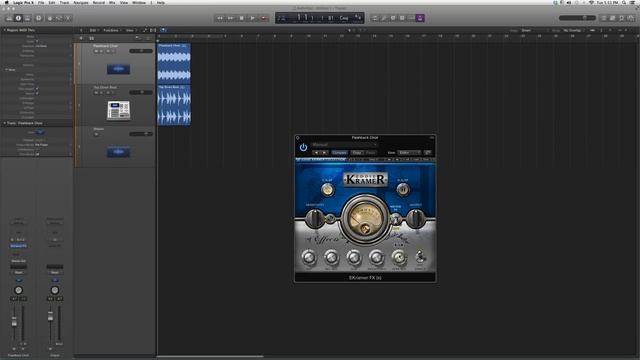Click the link icon in plugin header
The height and width of the screenshot is (360, 640).
click(x=427, y=153)
